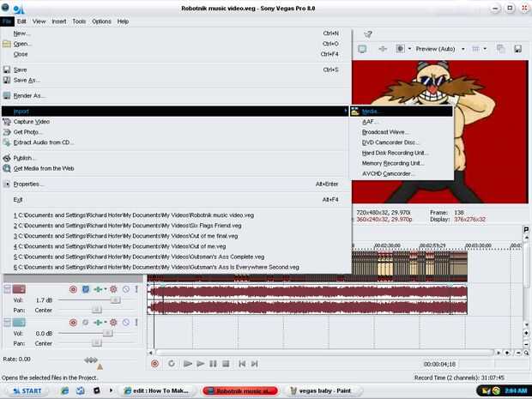Arm the 0.0 dB track for recording
The width and height of the screenshot is (532, 399).
(x=73, y=323)
